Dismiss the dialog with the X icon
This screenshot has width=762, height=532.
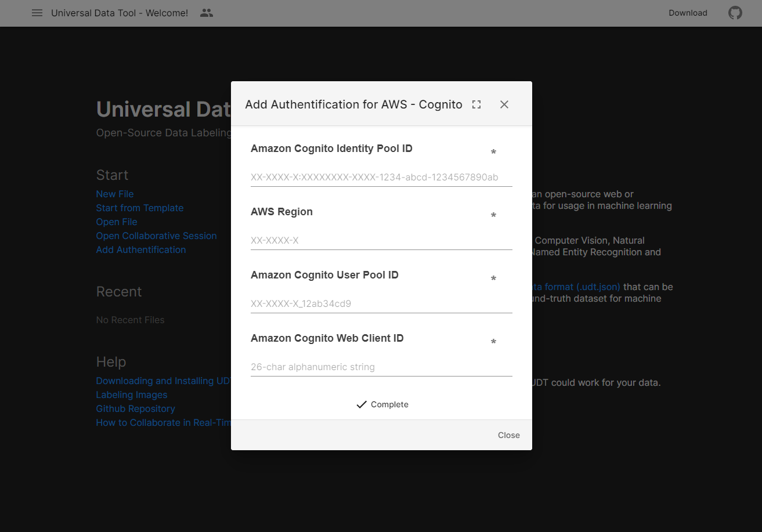pos(504,104)
